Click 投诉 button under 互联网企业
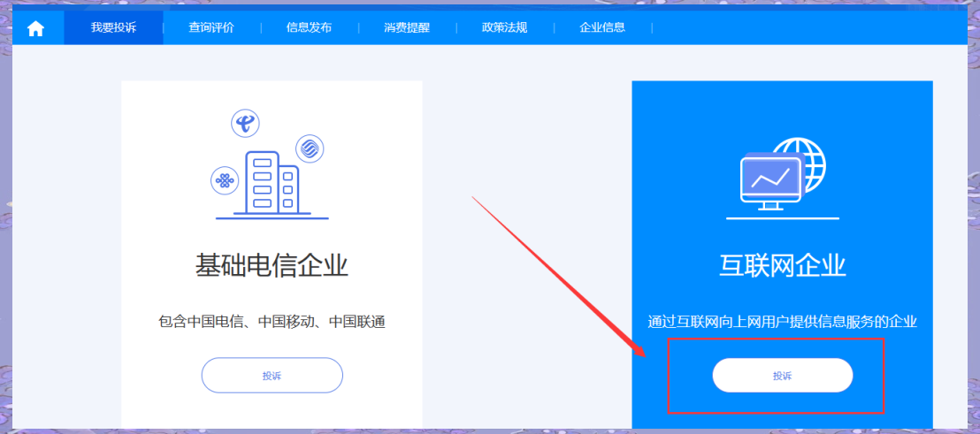The width and height of the screenshot is (980, 434). (783, 376)
